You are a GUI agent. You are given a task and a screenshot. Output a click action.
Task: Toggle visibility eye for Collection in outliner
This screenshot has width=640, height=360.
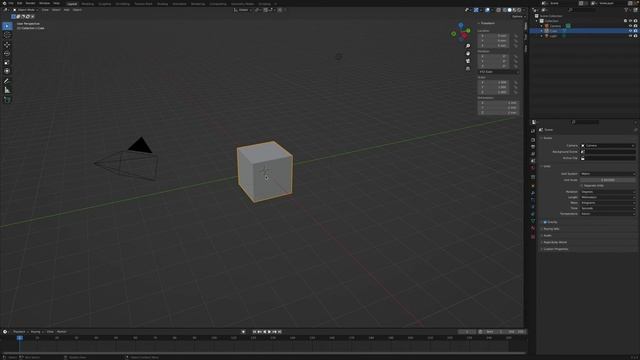(630, 21)
